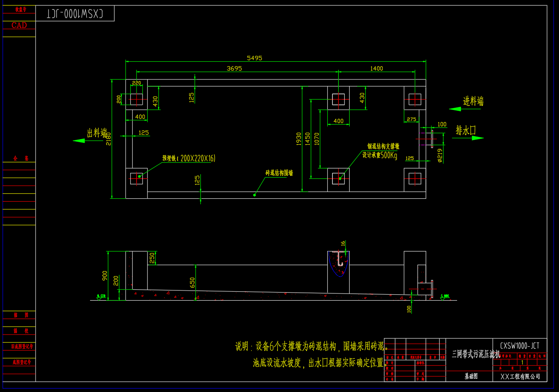Click the red CAD label in left margin
559x392 pixels.
19,25
